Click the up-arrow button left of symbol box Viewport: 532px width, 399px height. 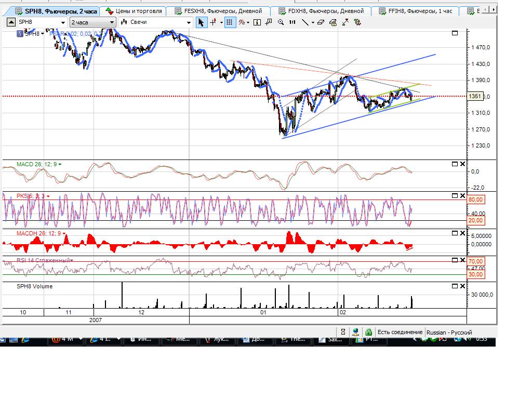(11, 22)
